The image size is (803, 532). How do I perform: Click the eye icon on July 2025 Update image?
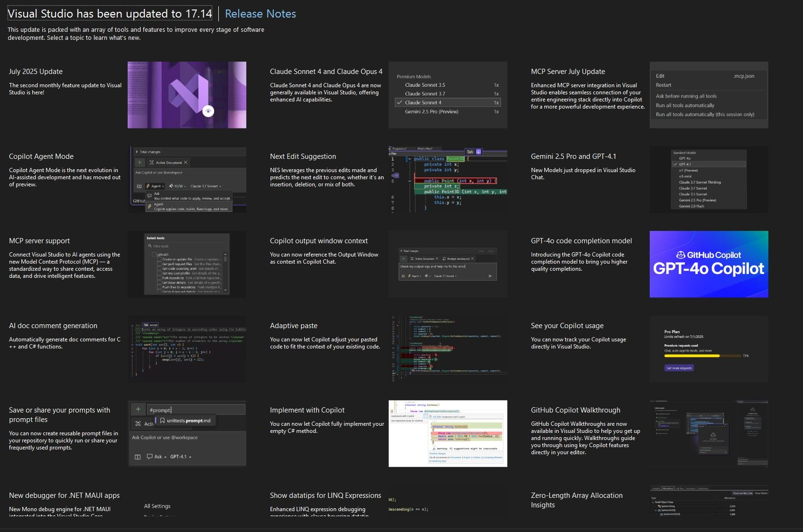point(208,111)
